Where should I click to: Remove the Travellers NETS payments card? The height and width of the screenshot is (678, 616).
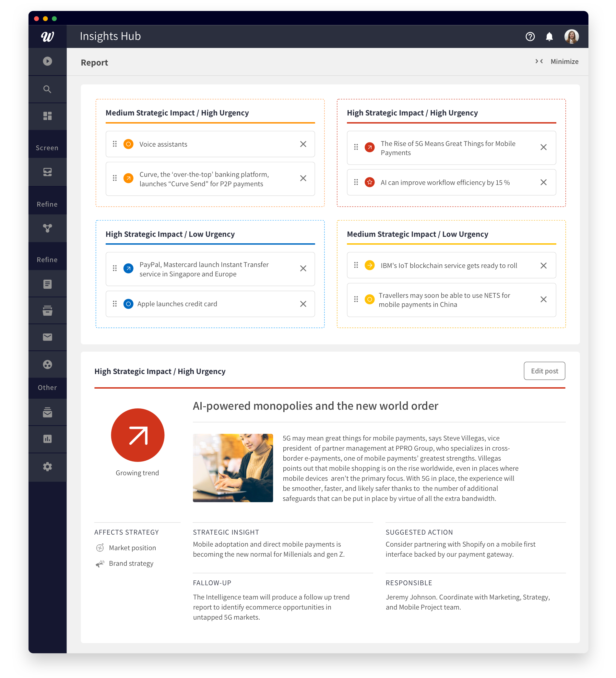pyautogui.click(x=543, y=299)
